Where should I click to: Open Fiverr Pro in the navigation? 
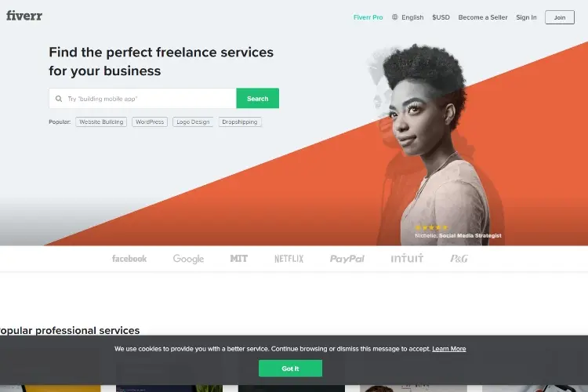click(368, 17)
